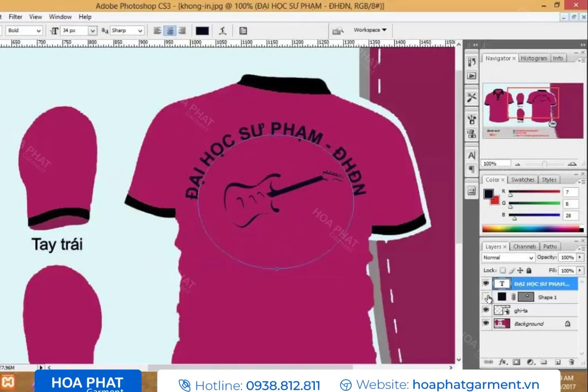Click the Create warped text icon
This screenshot has height=392, width=588.
point(223,31)
